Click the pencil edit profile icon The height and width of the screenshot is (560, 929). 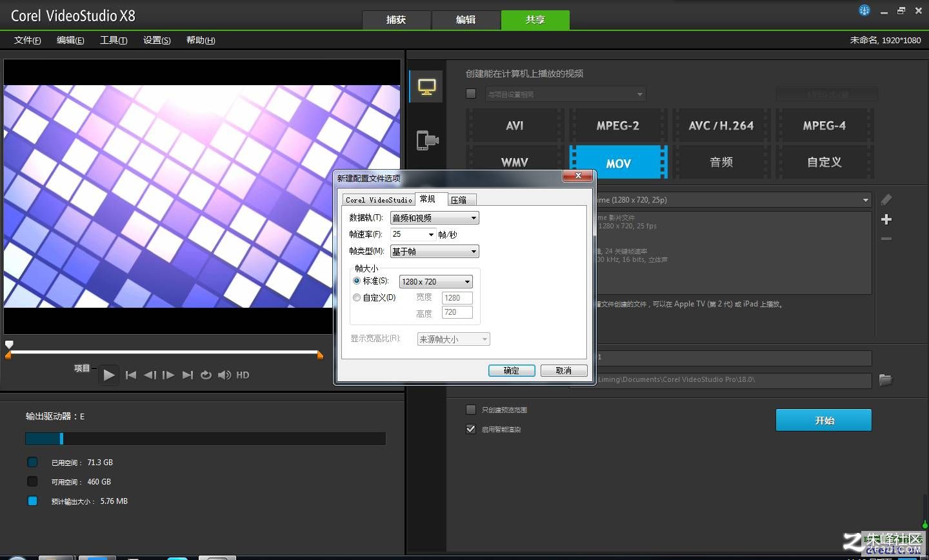coord(886,200)
